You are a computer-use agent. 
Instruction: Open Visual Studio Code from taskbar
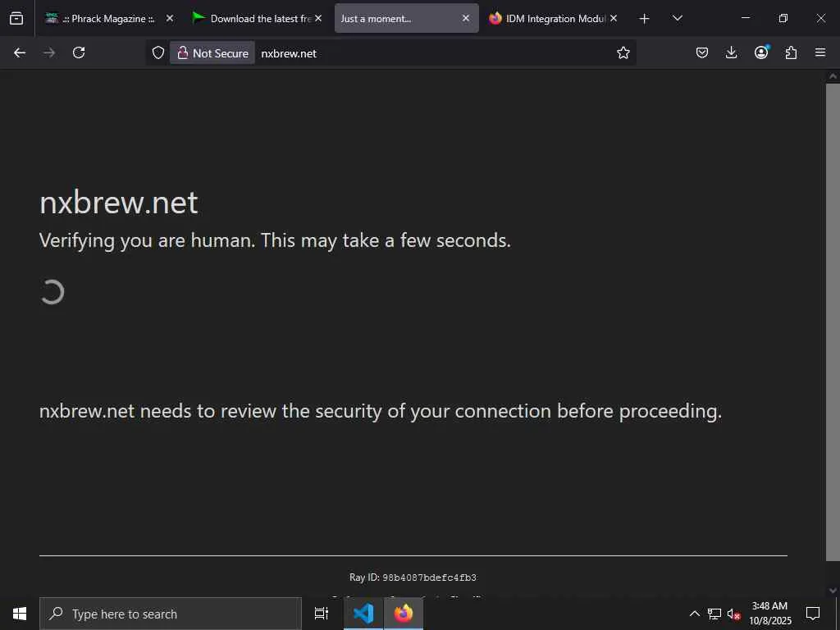point(363,614)
